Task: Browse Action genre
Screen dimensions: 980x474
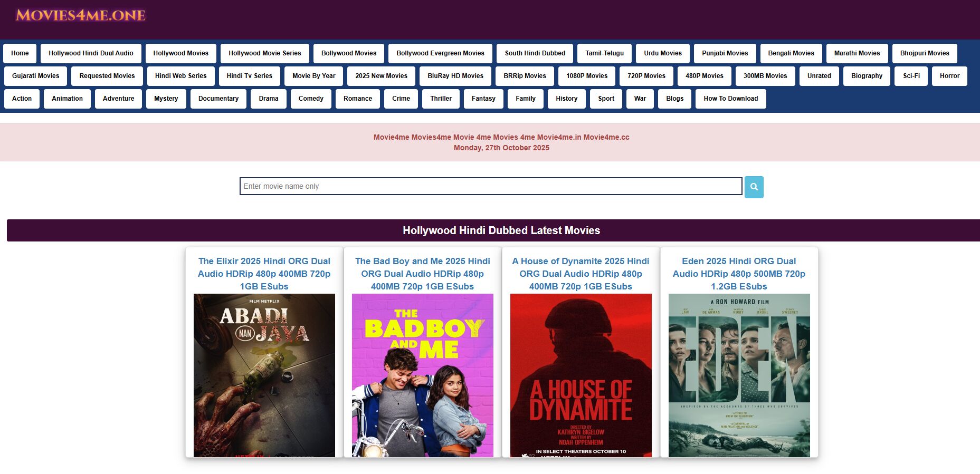Action: (x=22, y=99)
